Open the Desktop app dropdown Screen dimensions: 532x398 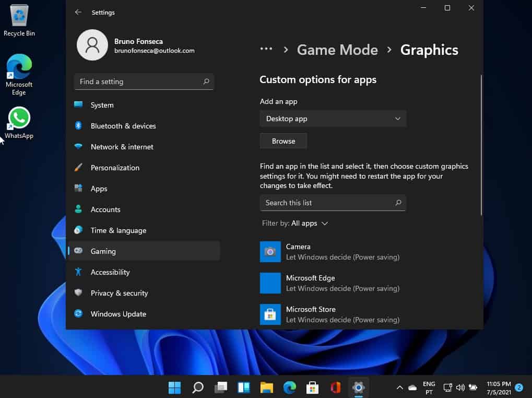(333, 119)
